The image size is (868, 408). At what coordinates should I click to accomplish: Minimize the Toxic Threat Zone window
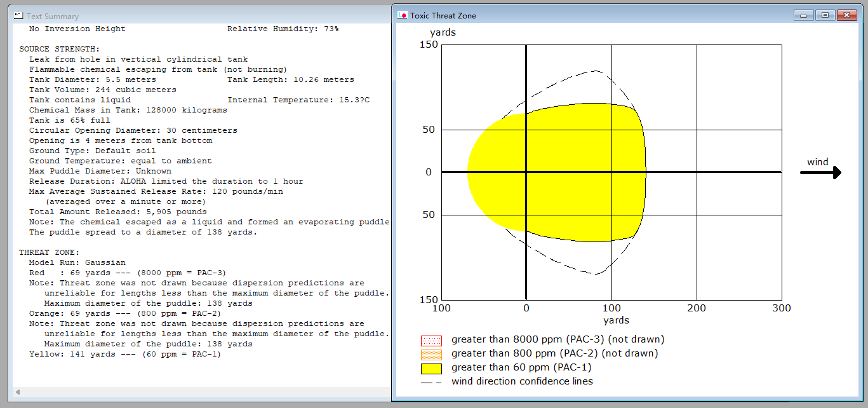805,15
